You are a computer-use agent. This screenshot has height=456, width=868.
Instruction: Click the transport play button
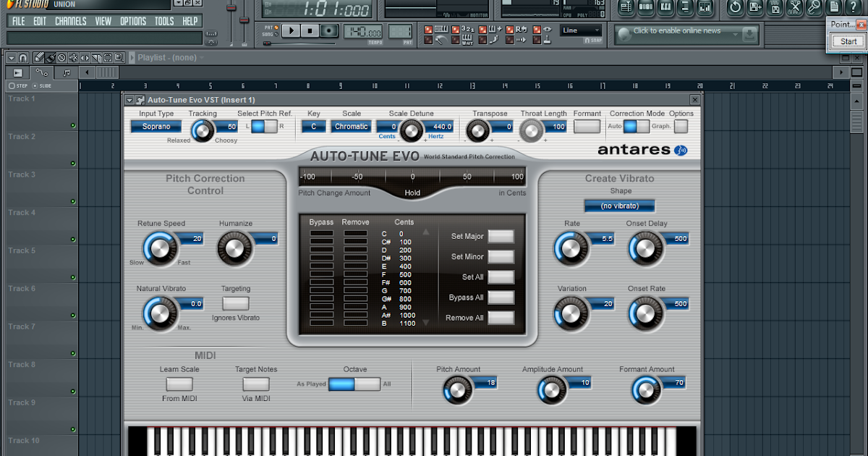click(x=291, y=30)
